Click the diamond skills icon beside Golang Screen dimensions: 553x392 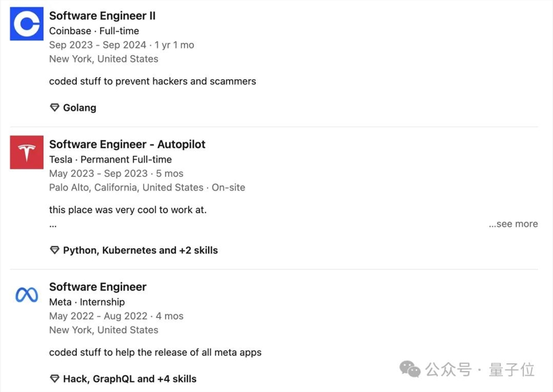click(54, 108)
